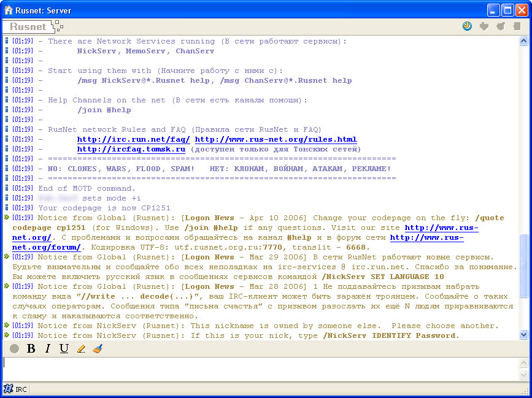Close the Rusnet: Server window

pos(522,10)
